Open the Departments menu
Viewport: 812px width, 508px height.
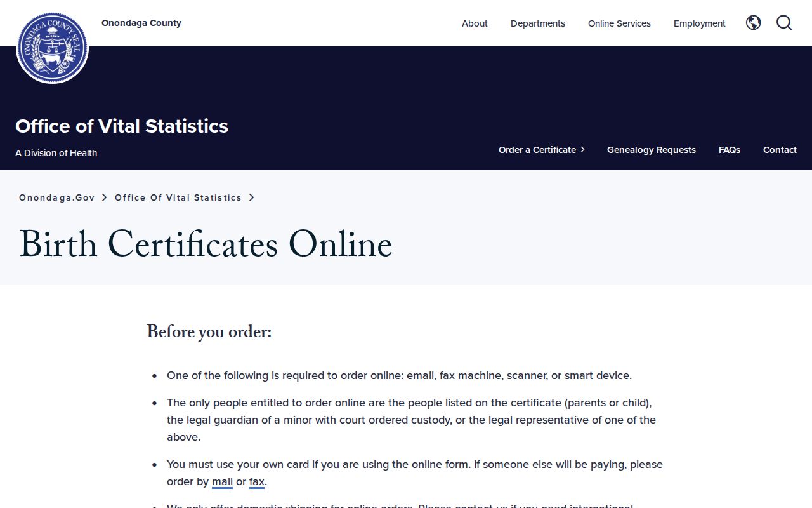pos(537,23)
